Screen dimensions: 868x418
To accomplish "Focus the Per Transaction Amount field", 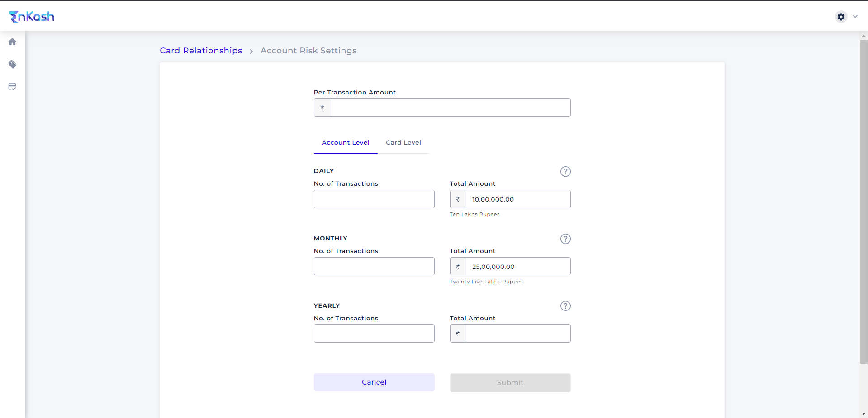I will pyautogui.click(x=450, y=108).
